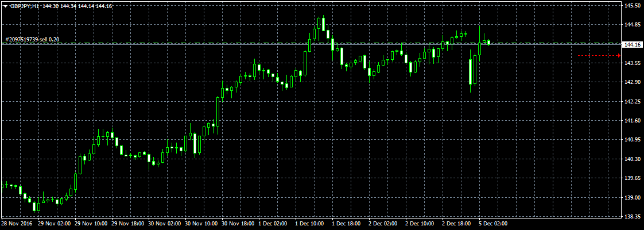Screen dimensions: 644x230
Task: Click the 2 Dec 10:00 time label
Action: (x=420, y=224)
